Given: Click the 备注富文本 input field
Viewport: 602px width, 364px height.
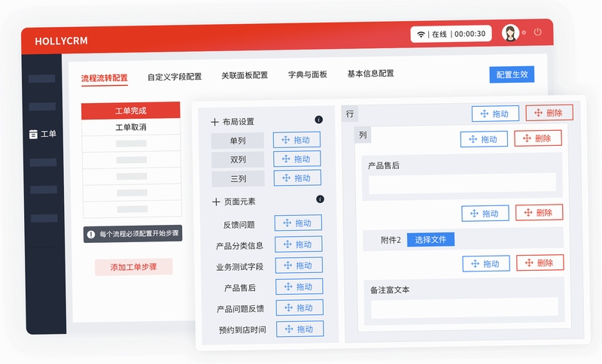Looking at the screenshot, I should (464, 308).
